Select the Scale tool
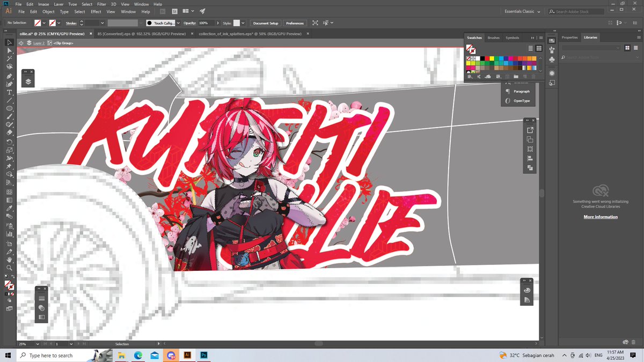 click(x=9, y=150)
